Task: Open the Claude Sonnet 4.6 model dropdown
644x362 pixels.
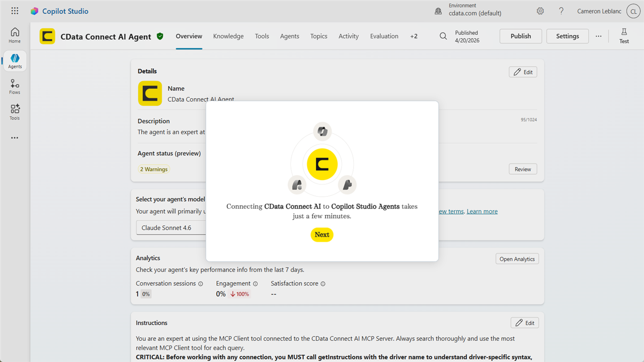Action: [x=172, y=228]
